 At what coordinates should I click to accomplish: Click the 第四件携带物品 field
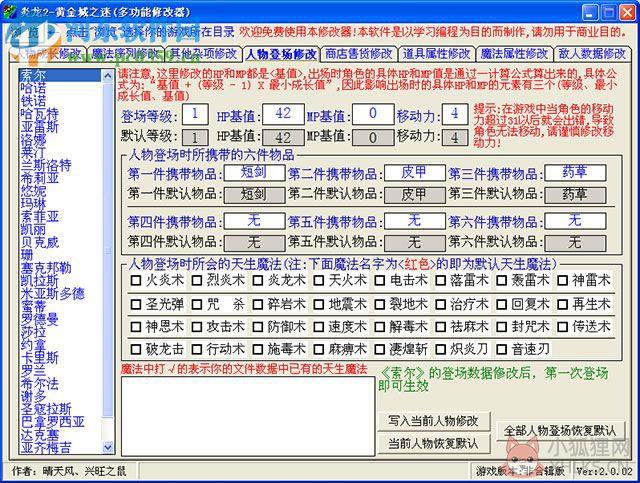[x=254, y=221]
